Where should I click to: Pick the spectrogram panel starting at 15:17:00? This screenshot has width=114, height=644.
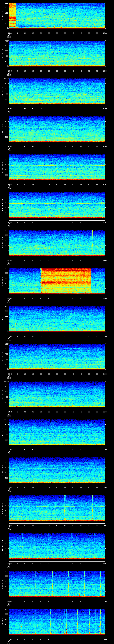tap(57, 129)
